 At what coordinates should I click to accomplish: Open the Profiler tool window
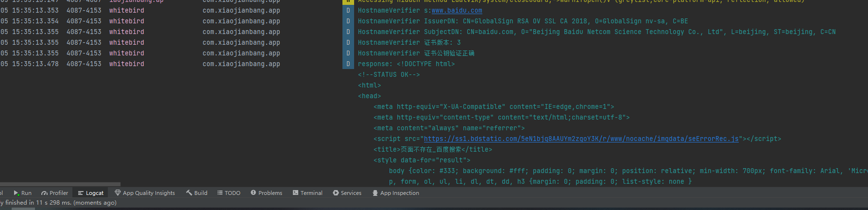(54, 193)
